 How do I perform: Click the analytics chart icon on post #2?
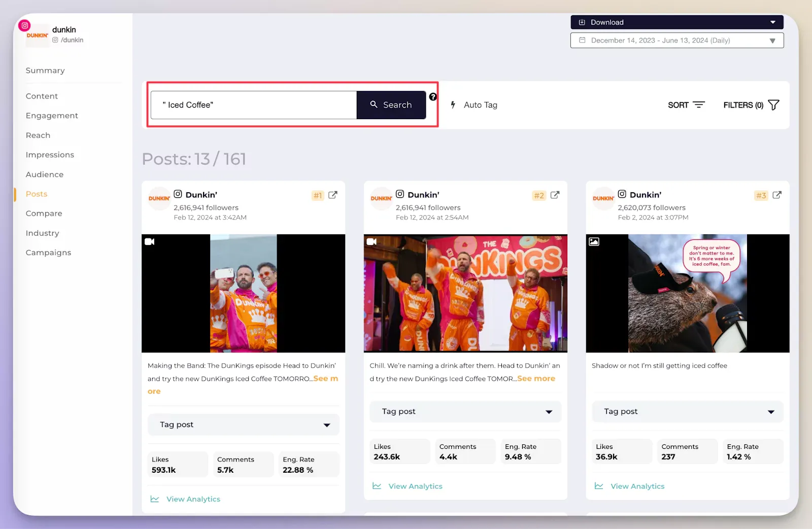[x=377, y=486]
